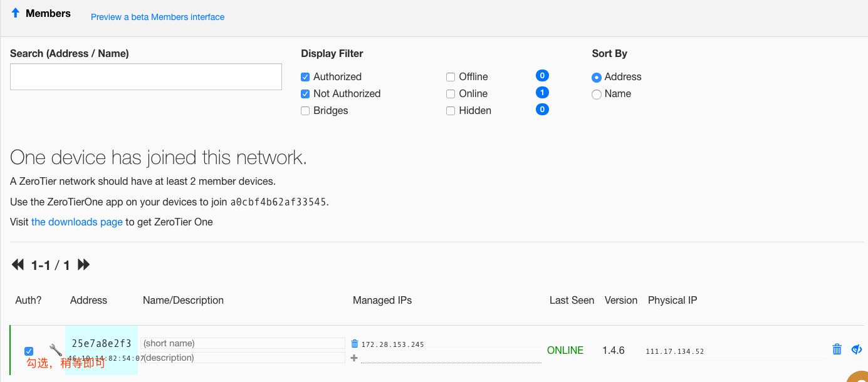Image resolution: width=868 pixels, height=382 pixels.
Task: Visit the downloads page link
Action: 76,222
